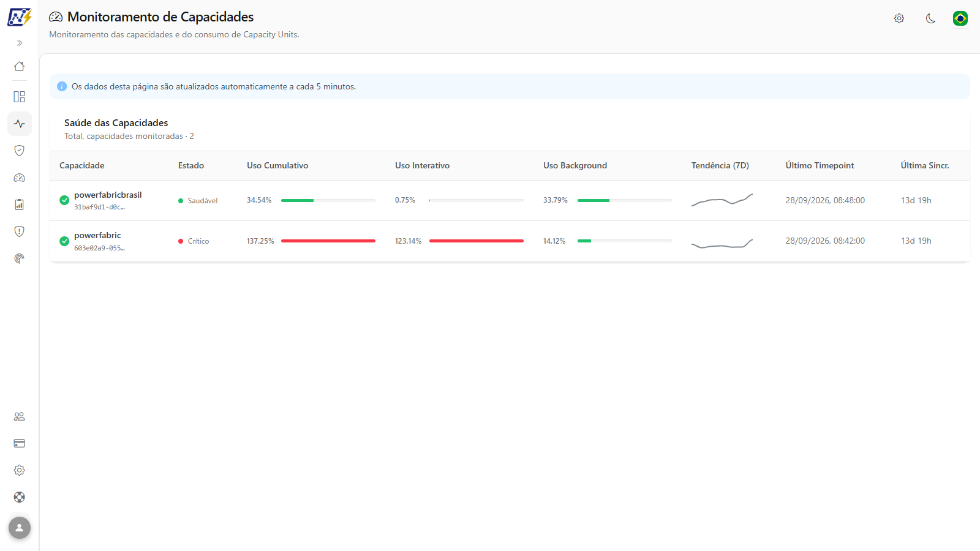The width and height of the screenshot is (980, 551).
Task: Sort by the Uso Cumulativo column header
Action: (277, 165)
